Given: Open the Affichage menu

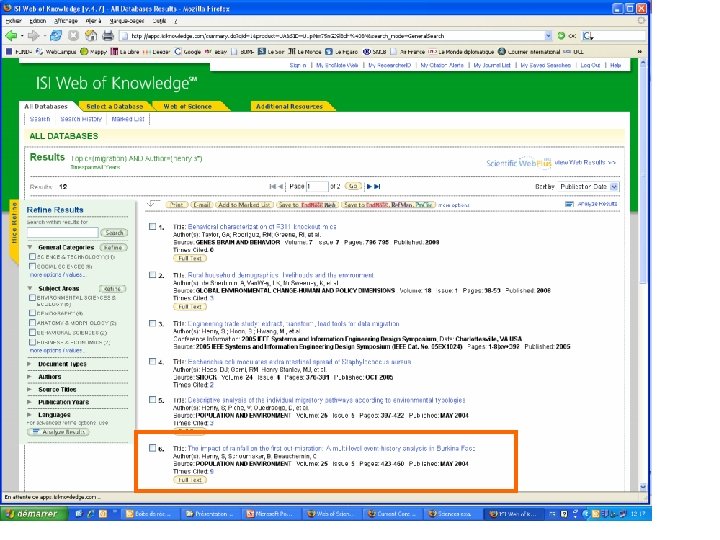Looking at the screenshot, I should tap(66, 21).
